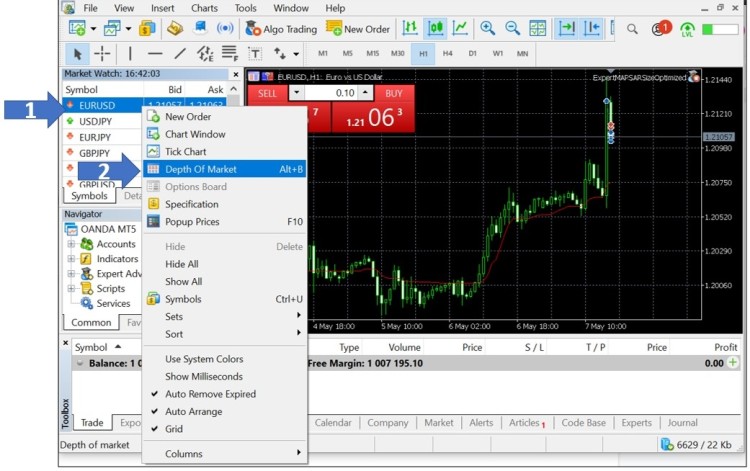
Task: Expand the Accounts tree node
Action: pyautogui.click(x=72, y=244)
